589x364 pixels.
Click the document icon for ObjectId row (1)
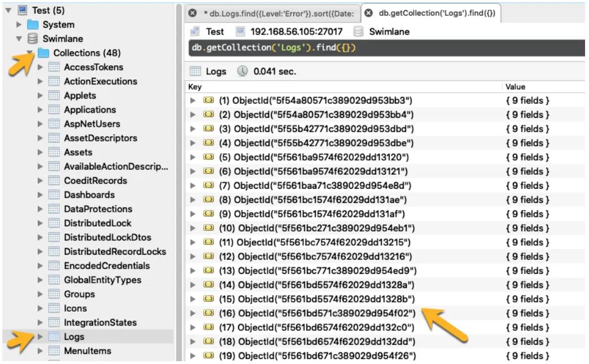(x=209, y=100)
